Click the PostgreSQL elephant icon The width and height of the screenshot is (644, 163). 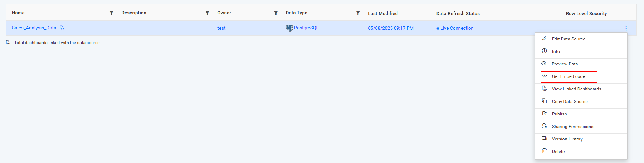289,28
